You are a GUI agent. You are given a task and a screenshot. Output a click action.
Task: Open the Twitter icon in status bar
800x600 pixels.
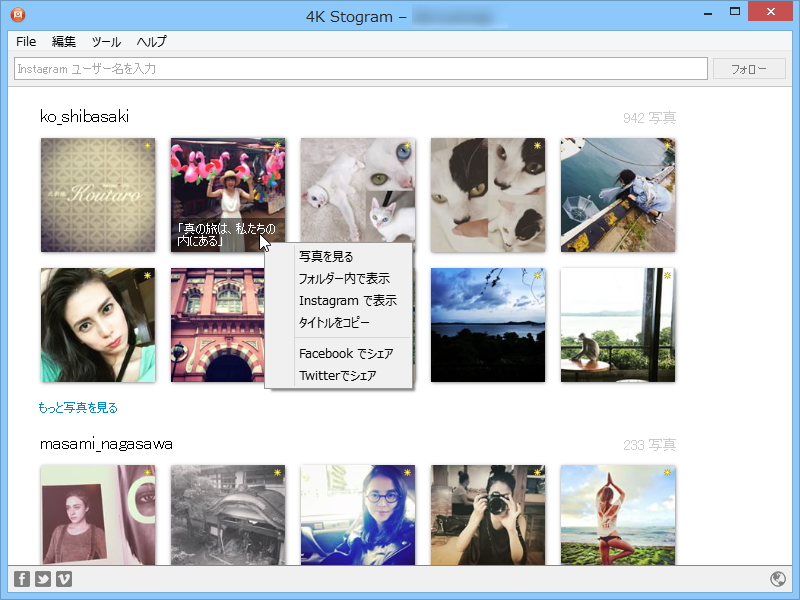coord(43,579)
